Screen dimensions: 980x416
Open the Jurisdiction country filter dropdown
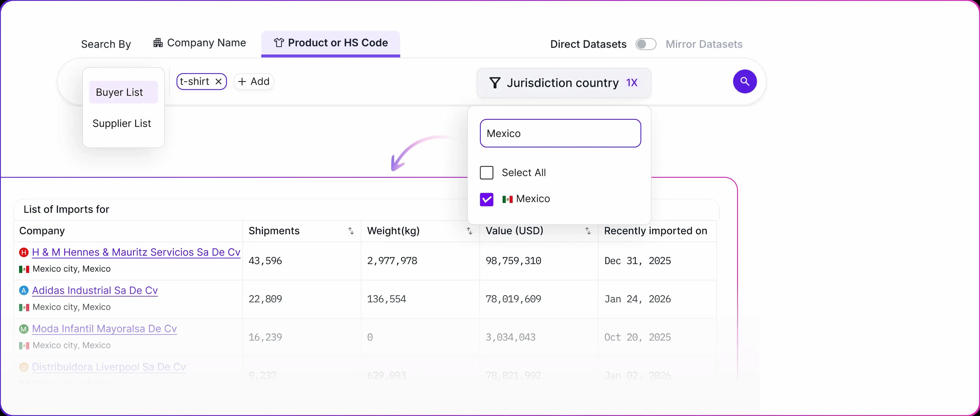tap(563, 83)
